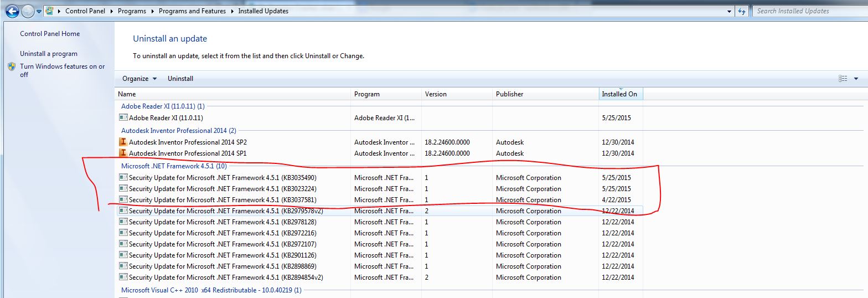
Task: Click Programs in the breadcrumb
Action: coord(132,11)
